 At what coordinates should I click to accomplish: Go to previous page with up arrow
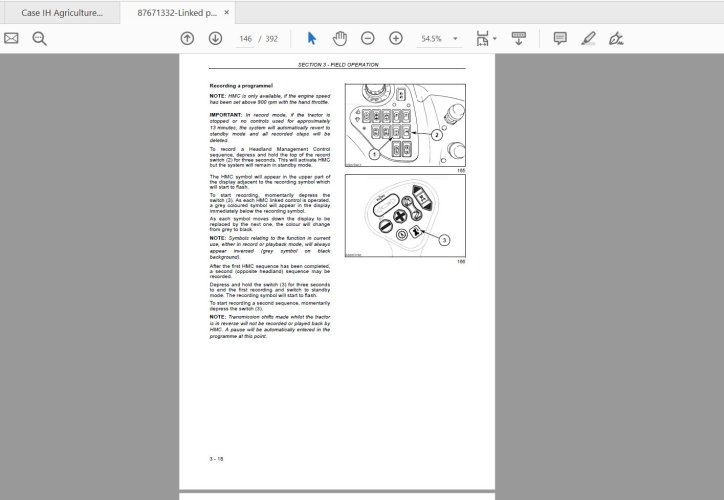[187, 38]
